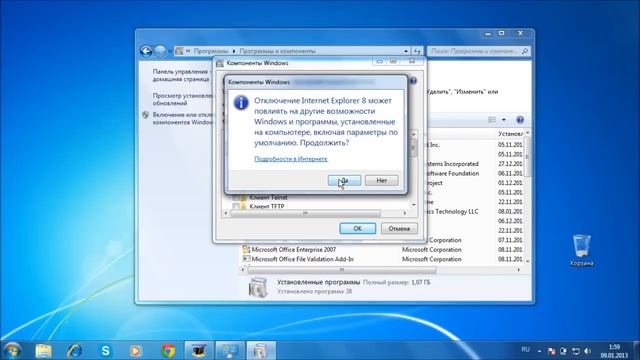Select the Клиент TFTP folder icon
This screenshot has height=360, width=640.
(244, 207)
